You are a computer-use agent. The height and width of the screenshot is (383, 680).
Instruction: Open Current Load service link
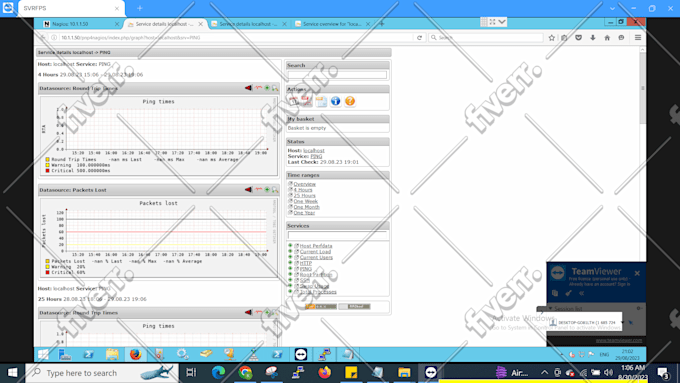pos(315,252)
